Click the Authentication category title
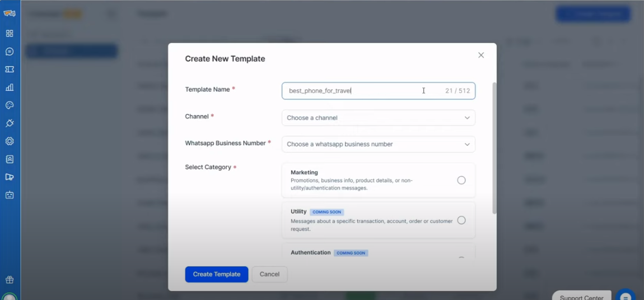 pos(310,253)
